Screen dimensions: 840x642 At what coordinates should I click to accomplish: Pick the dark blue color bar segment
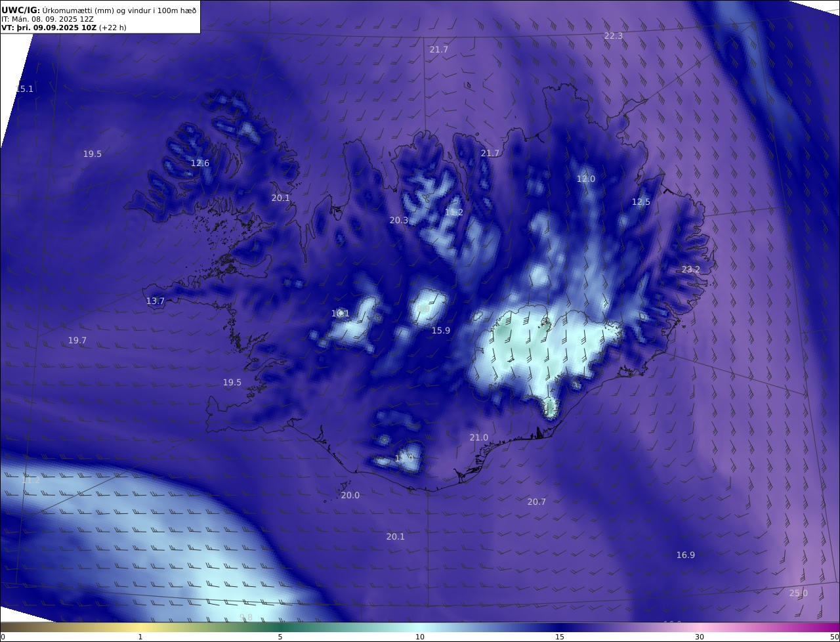[x=560, y=628]
